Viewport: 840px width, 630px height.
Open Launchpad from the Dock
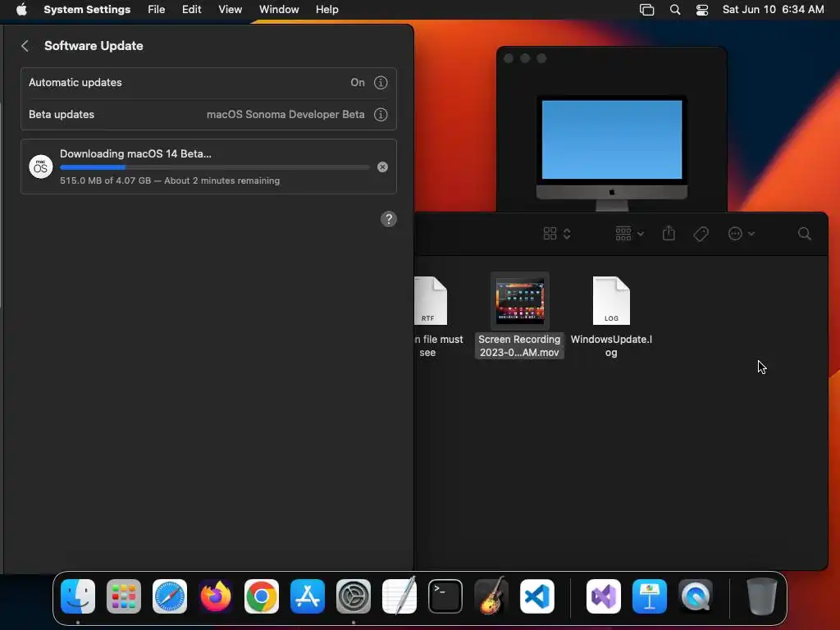[x=124, y=596]
